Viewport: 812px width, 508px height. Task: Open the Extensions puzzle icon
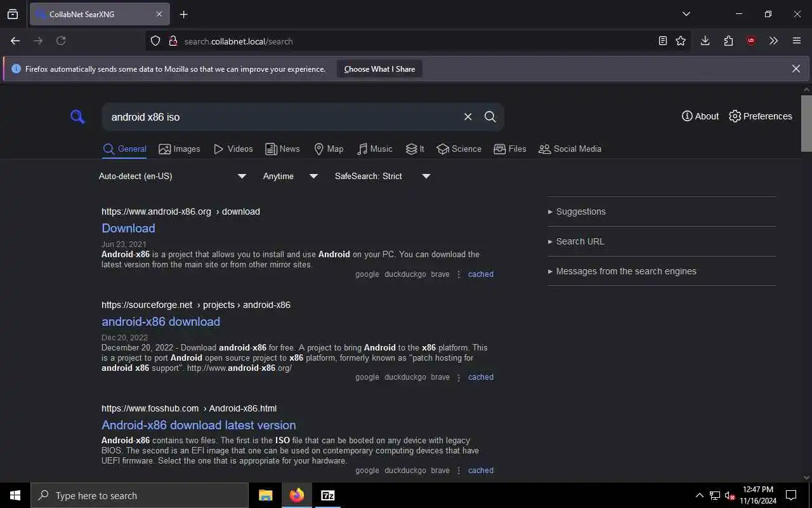(x=728, y=41)
